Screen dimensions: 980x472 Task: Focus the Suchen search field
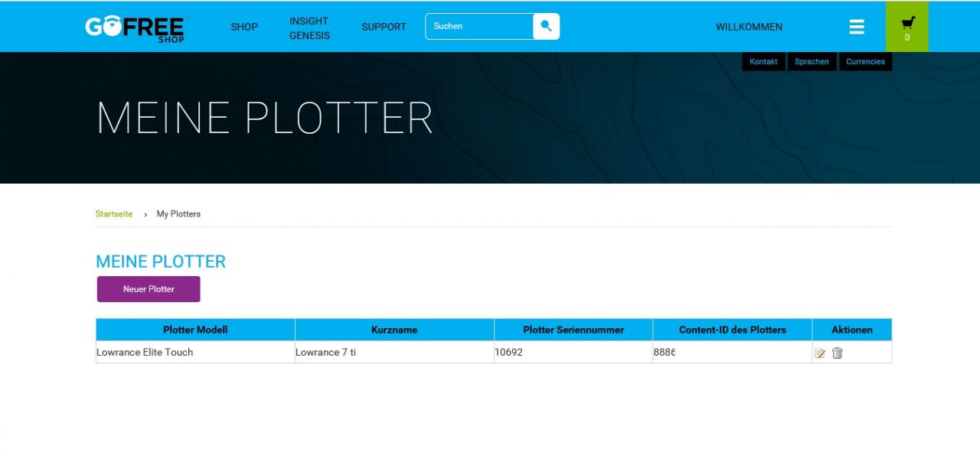point(479,26)
